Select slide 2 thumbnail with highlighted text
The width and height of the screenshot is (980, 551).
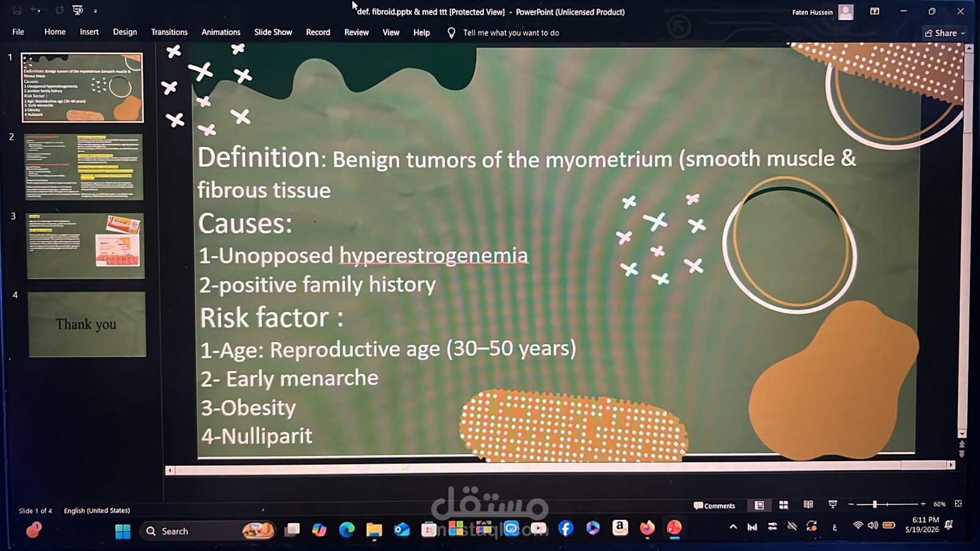84,167
